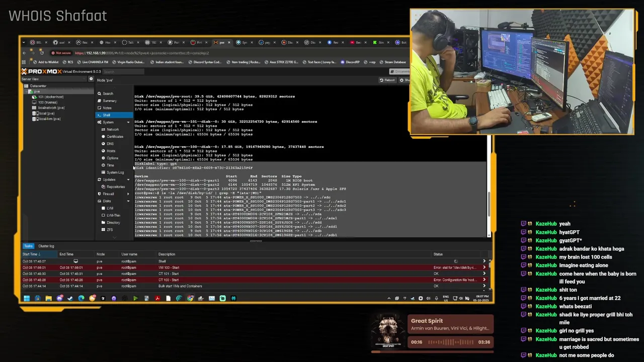
Task: Switch to the Tasks tab
Action: (x=28, y=246)
